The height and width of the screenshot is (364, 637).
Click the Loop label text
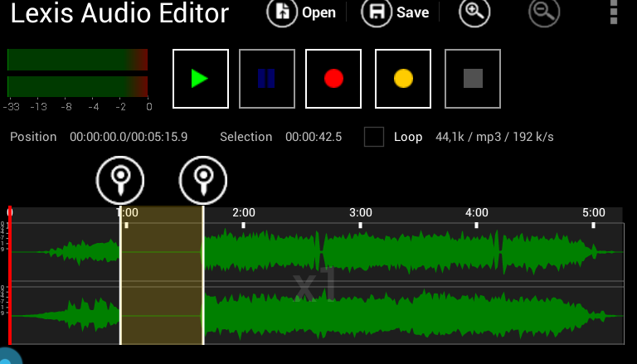(408, 137)
